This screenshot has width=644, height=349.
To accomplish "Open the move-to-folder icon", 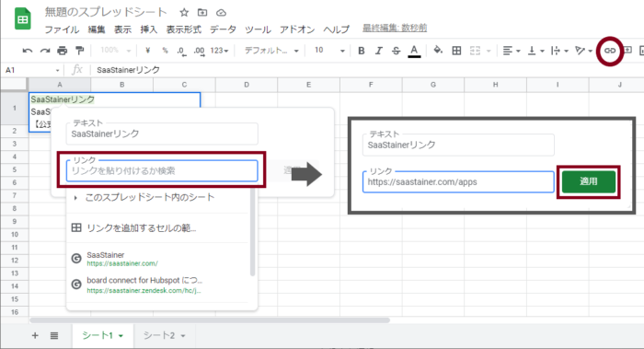I will coord(202,13).
